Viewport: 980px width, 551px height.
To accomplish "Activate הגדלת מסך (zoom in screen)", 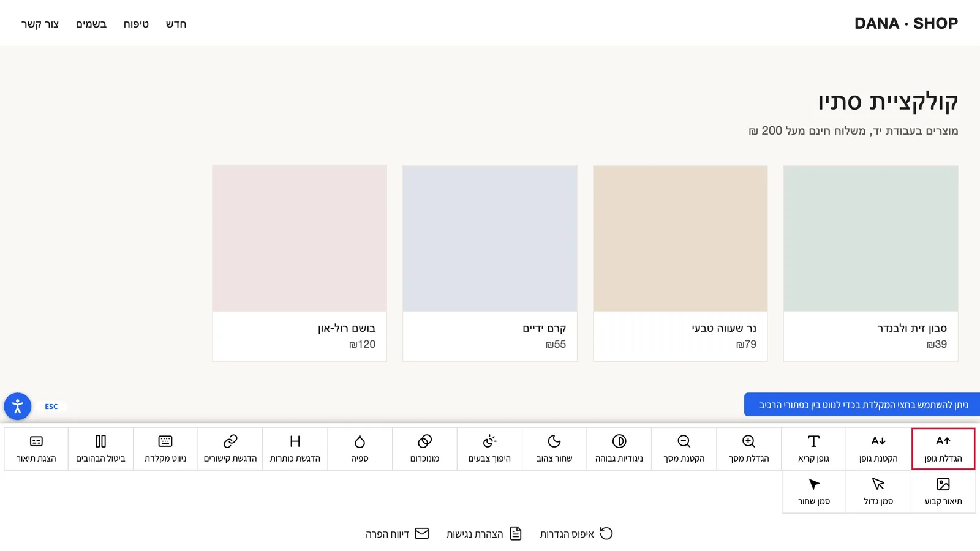I will (748, 449).
